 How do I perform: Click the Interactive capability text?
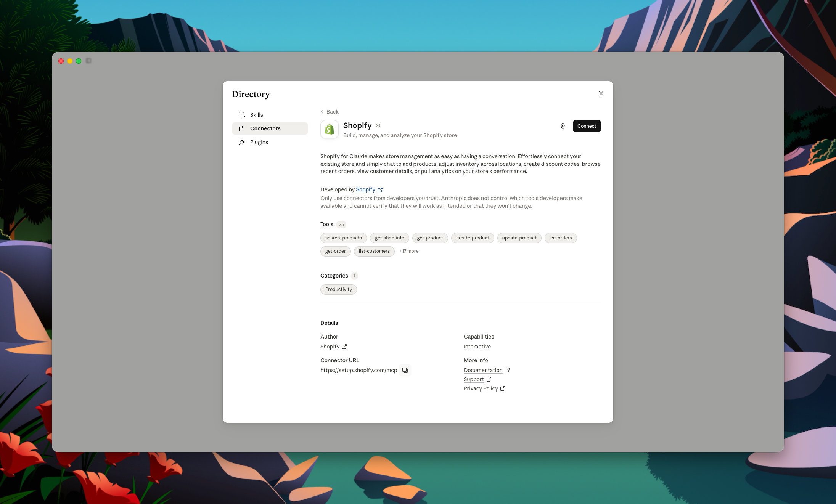(477, 347)
